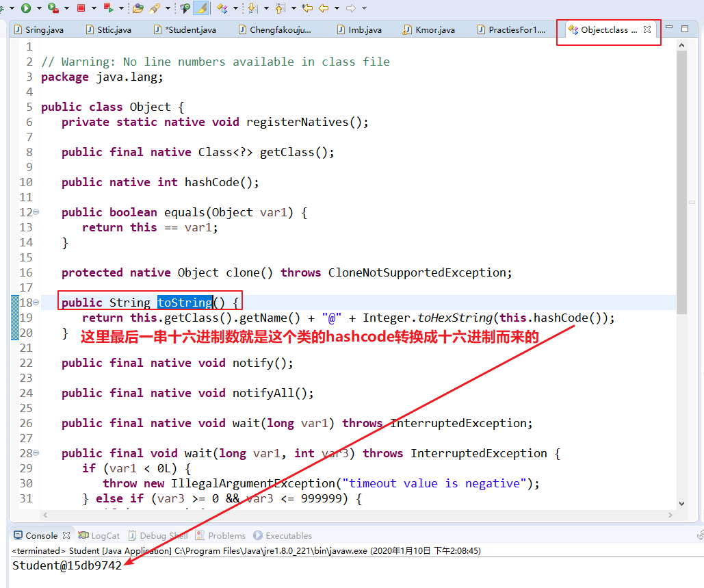Click the horizontal scrollbar left arrow
This screenshot has width=704, height=588.
point(45,515)
